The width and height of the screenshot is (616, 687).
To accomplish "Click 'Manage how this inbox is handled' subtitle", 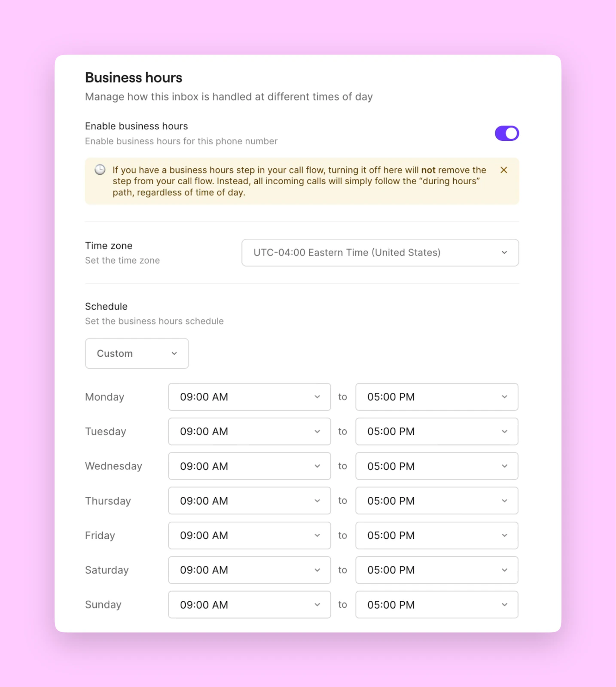I will tap(229, 97).
